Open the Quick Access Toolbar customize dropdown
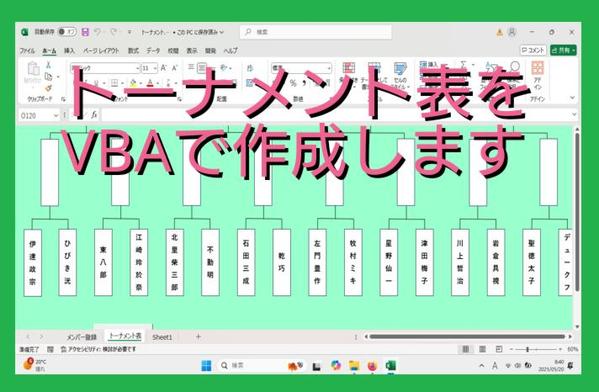The image size is (599, 392). 130,32
